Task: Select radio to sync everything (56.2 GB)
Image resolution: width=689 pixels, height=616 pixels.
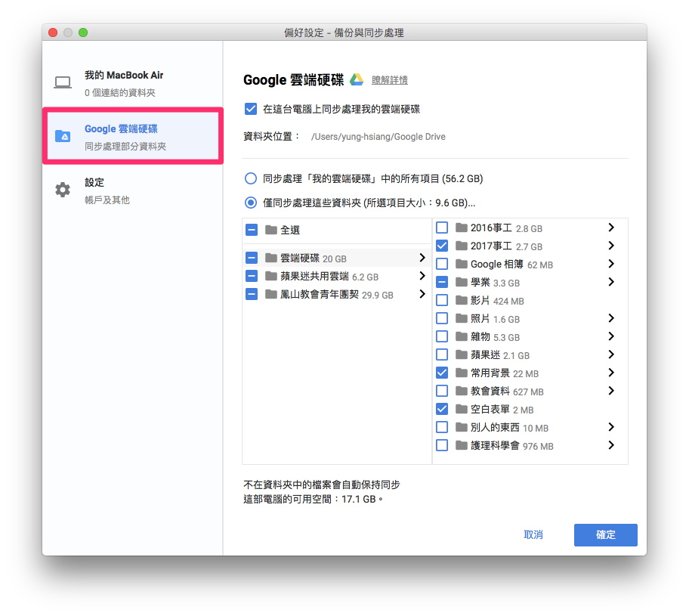Action: tap(251, 178)
